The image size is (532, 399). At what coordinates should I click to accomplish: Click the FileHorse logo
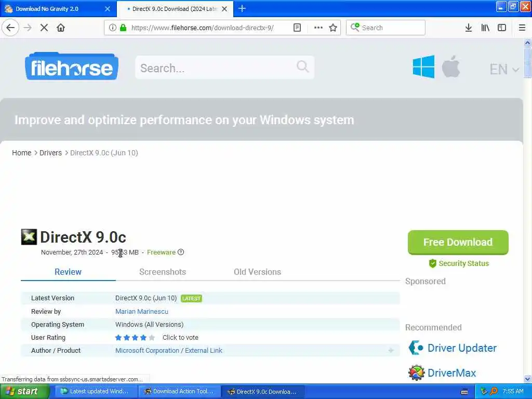click(x=72, y=67)
